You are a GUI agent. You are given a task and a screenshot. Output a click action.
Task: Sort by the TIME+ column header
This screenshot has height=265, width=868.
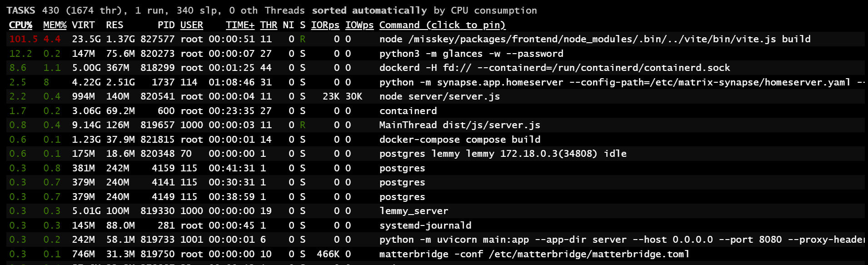point(240,25)
